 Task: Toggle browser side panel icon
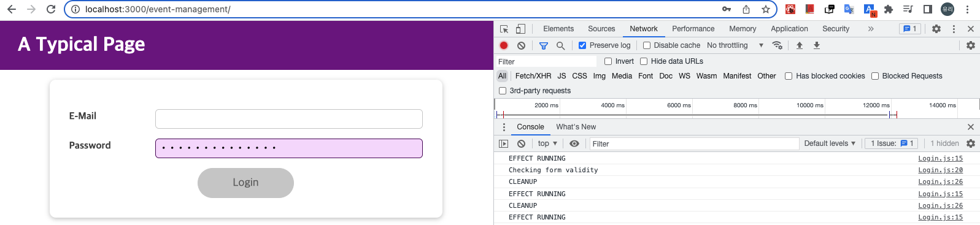click(x=928, y=9)
